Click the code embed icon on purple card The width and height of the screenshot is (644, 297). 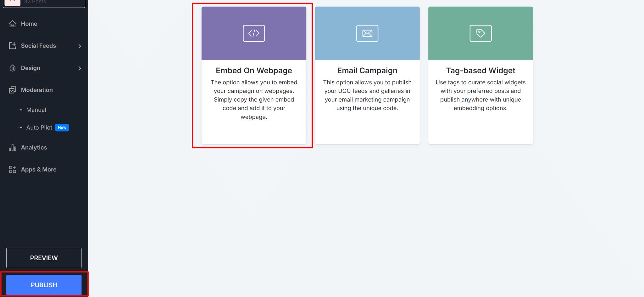click(x=254, y=33)
